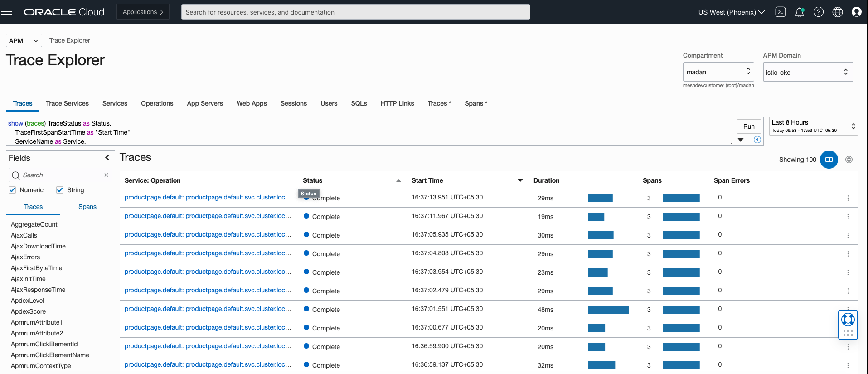Click the query info icon below Run

tap(757, 140)
